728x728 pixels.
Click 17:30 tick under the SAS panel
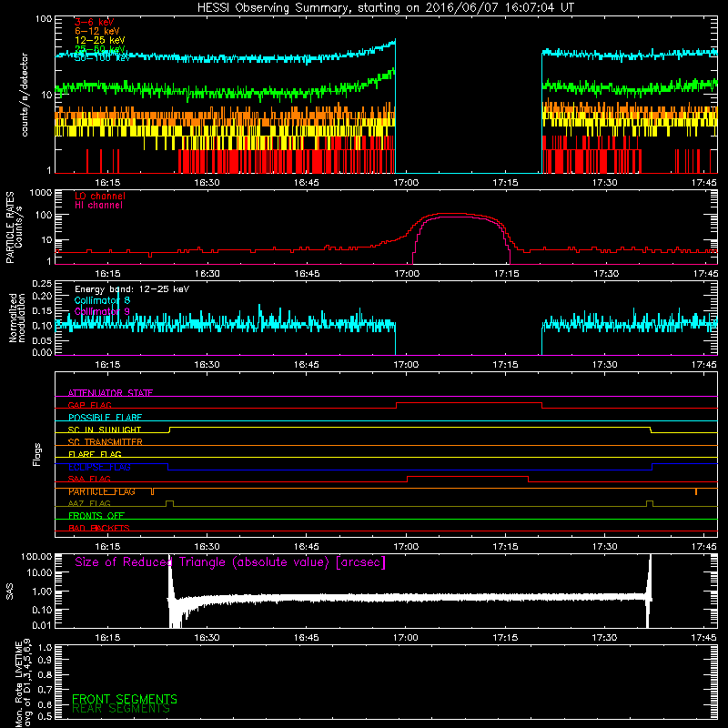tap(604, 638)
